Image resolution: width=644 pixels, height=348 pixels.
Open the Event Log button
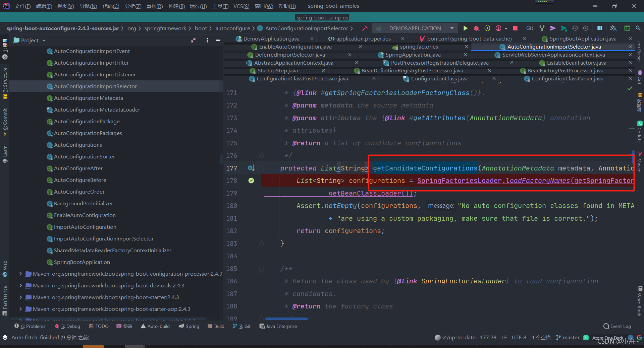coord(617,326)
